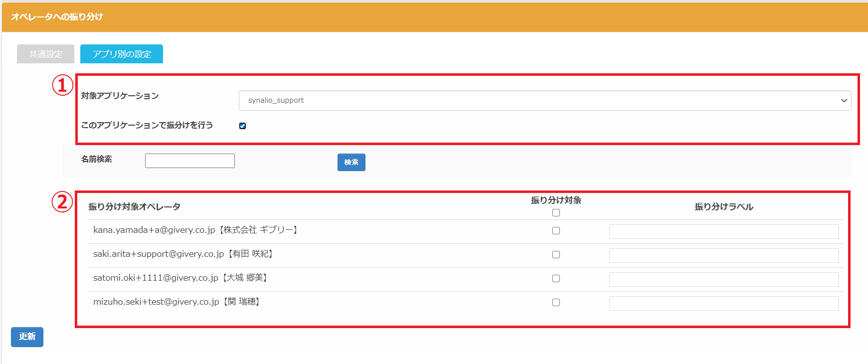Click the 振り分け対象オペレータ column header
Image resolution: width=868 pixels, height=364 pixels.
134,206
